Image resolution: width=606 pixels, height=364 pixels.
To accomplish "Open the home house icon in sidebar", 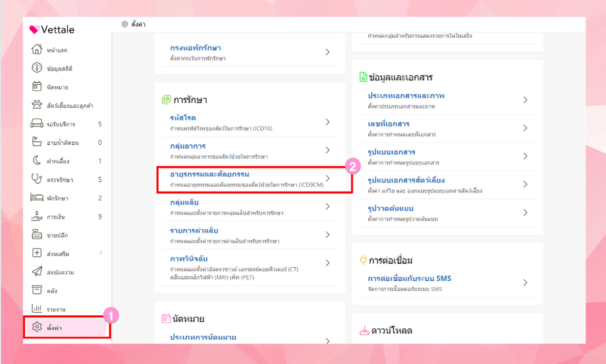I will tap(37, 49).
